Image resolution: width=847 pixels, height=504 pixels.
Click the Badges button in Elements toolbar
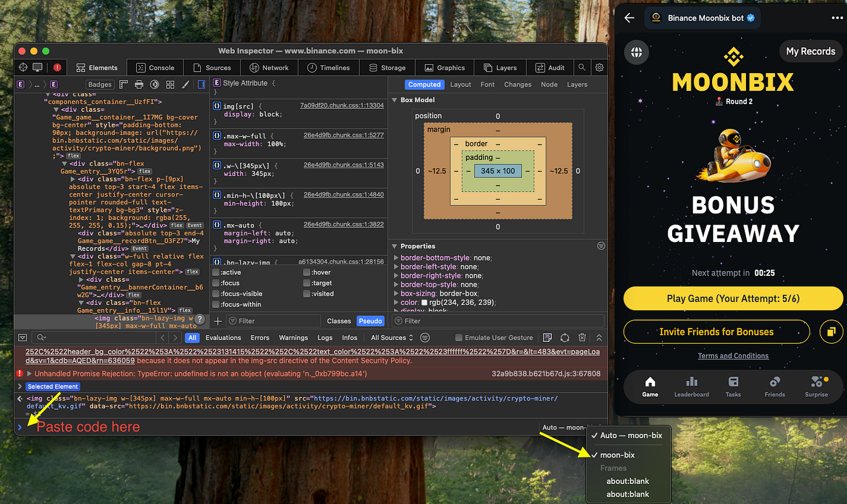click(100, 85)
